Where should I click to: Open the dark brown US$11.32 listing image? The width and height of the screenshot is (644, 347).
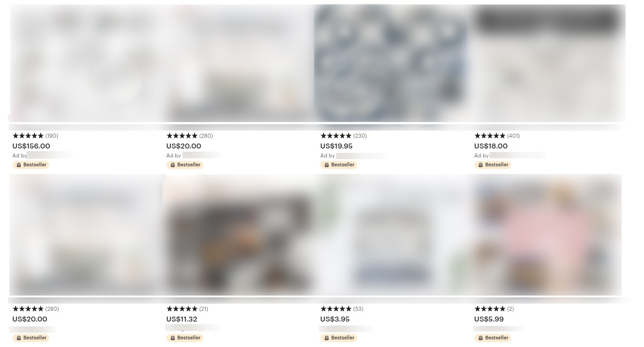tap(239, 235)
